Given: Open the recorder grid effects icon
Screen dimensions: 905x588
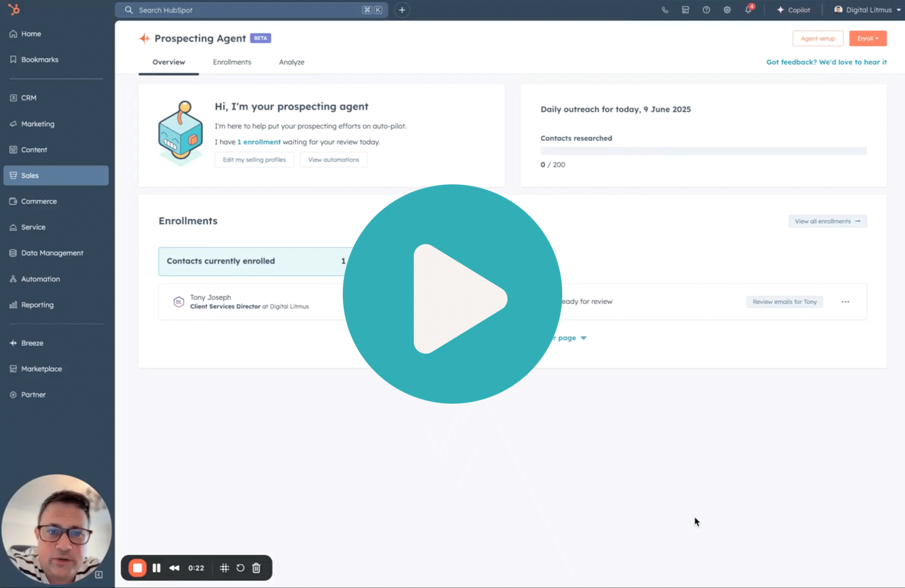Looking at the screenshot, I should click(224, 568).
